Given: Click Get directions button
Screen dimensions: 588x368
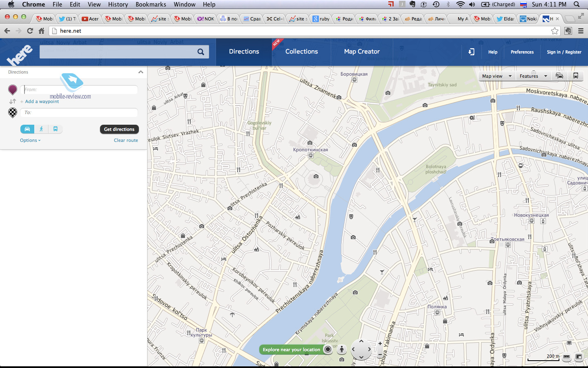Looking at the screenshot, I should coord(119,129).
